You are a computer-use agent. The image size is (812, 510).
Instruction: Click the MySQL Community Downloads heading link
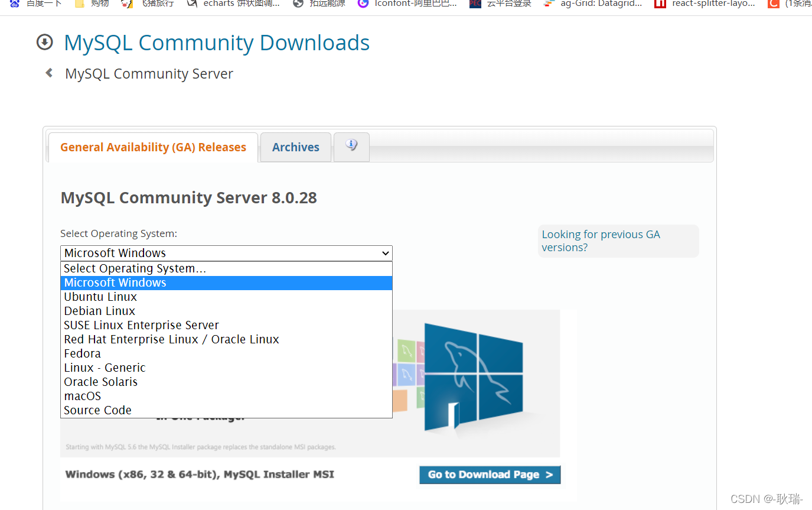coord(217,43)
